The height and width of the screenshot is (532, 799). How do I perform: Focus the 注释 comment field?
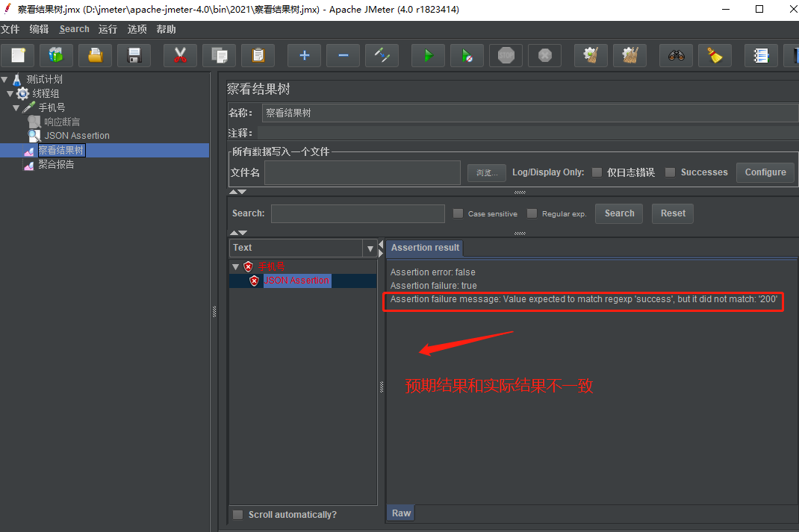click(527, 133)
